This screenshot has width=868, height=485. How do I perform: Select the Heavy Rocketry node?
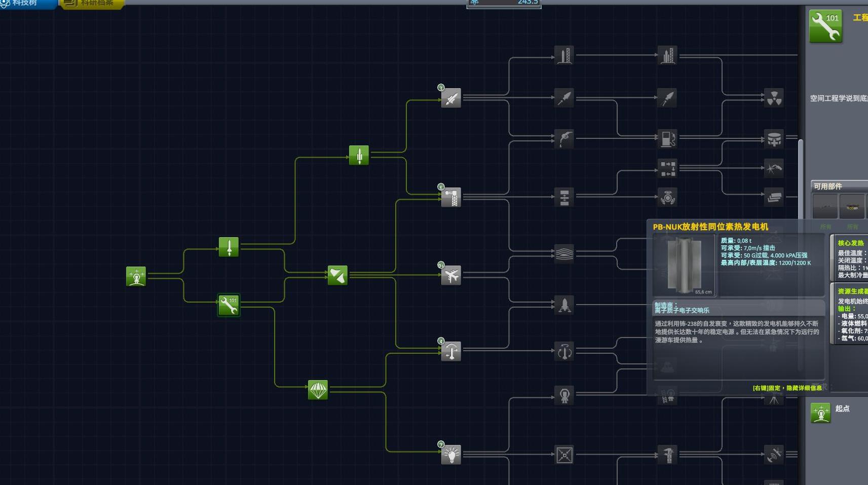click(x=564, y=55)
